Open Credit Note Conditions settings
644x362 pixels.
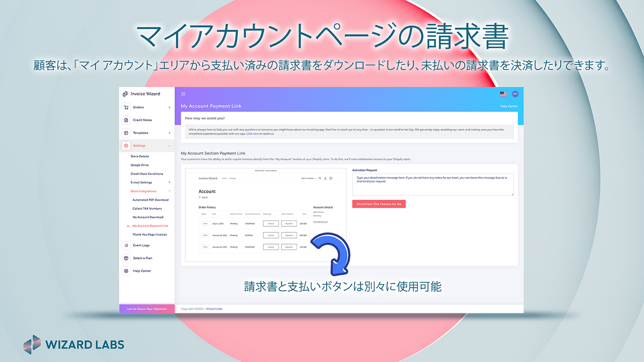point(147,174)
